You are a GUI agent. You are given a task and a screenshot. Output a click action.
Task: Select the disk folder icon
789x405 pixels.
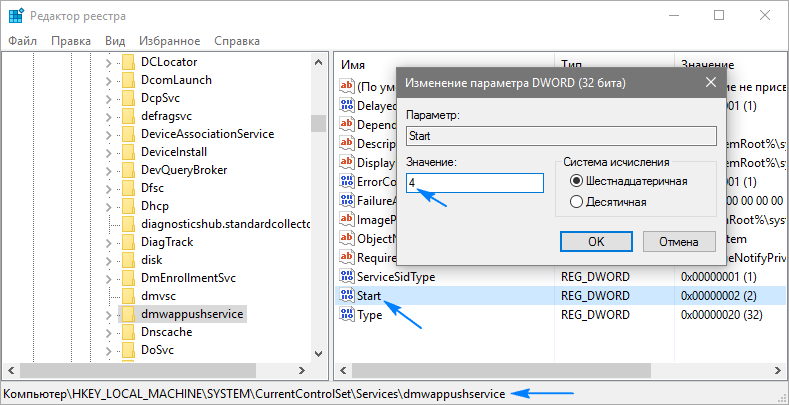point(129,260)
